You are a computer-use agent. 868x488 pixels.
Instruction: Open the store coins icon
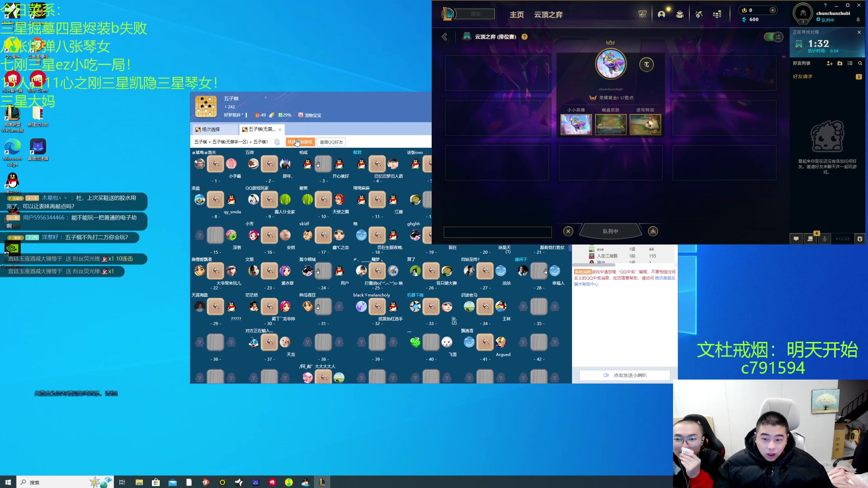coord(717,14)
